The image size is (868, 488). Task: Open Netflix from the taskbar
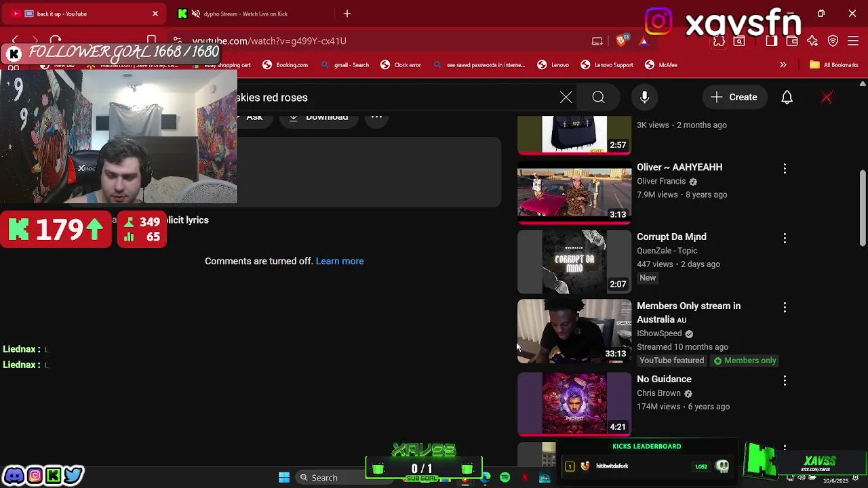point(524,478)
